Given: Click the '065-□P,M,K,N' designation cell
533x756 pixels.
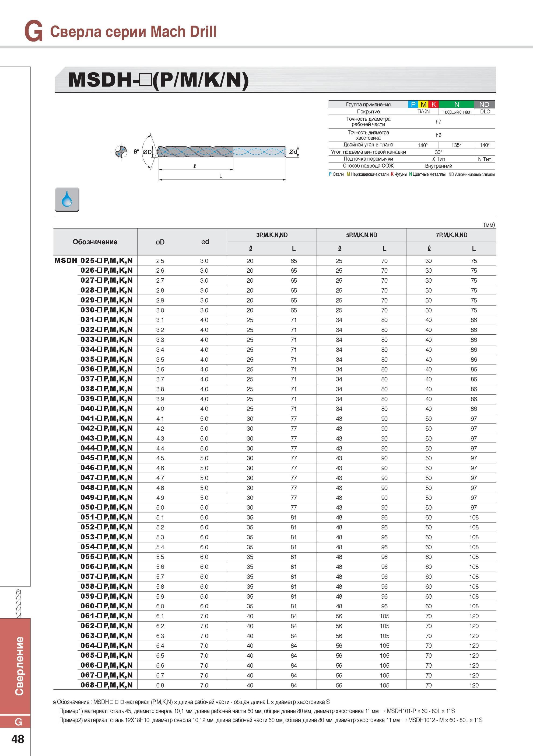Looking at the screenshot, I should coord(107,655).
